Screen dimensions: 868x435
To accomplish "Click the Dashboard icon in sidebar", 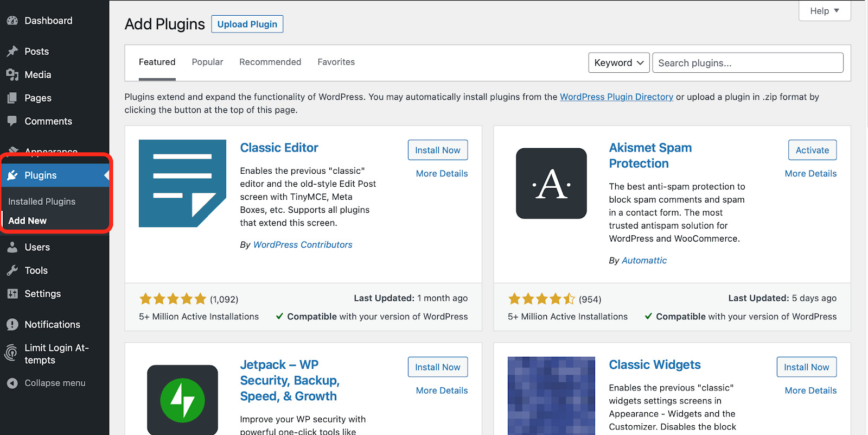I will [x=12, y=21].
